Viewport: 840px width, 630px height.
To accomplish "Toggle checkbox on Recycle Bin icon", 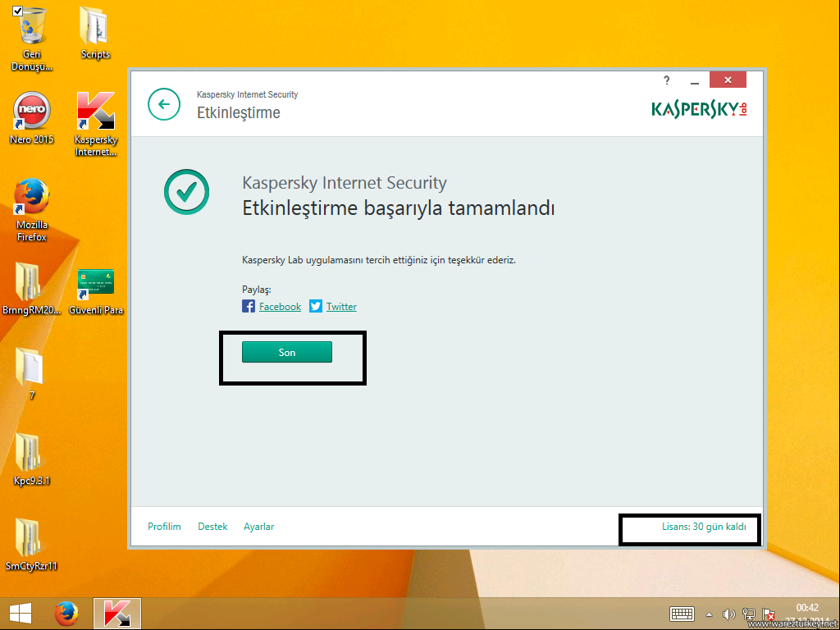I will 18,10.
